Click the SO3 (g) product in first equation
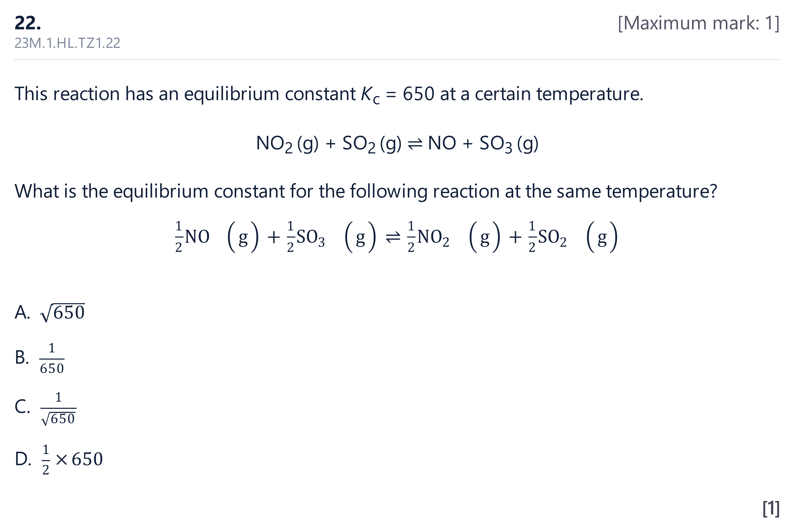Image resolution: width=795 pixels, height=532 pixels. [509, 144]
